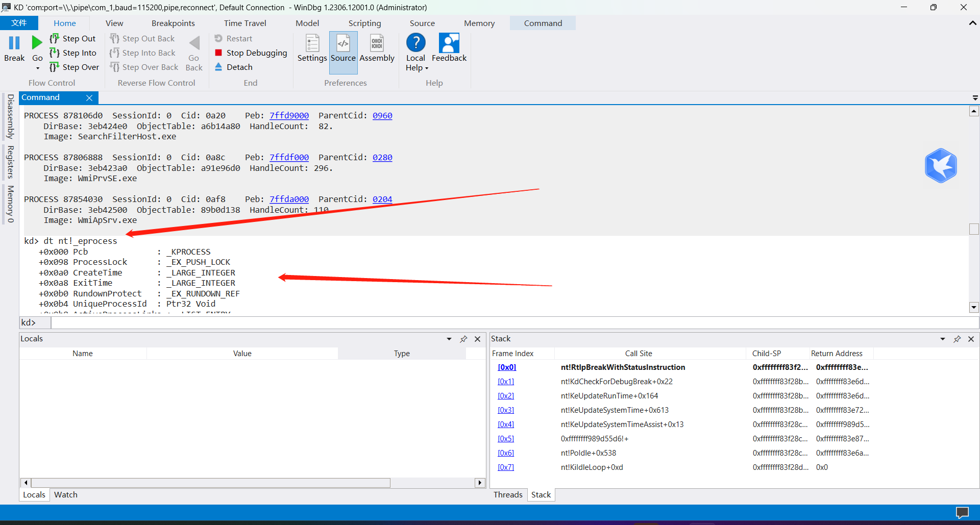Open the Stack panel options chevron
Viewport: 980px width, 525px height.
942,339
